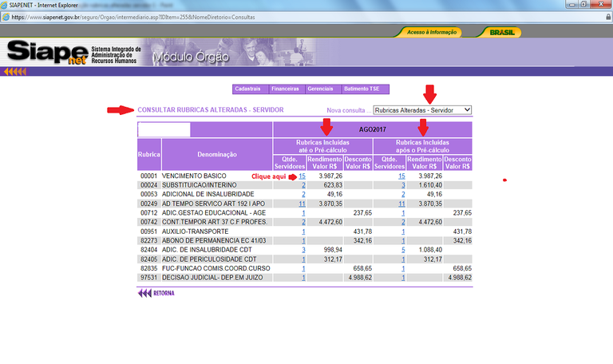The height and width of the screenshot is (364, 613).
Task: Click the Siapenet logo in header
Action: pos(48,53)
